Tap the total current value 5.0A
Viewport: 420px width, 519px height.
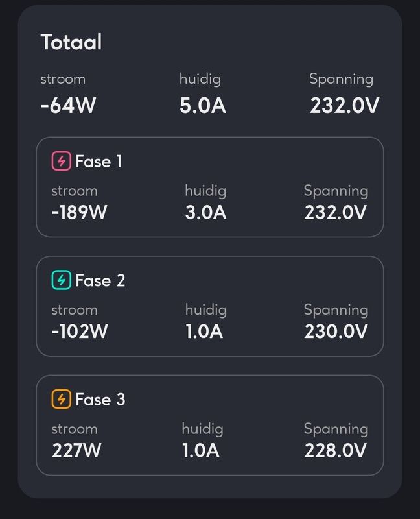[203, 105]
